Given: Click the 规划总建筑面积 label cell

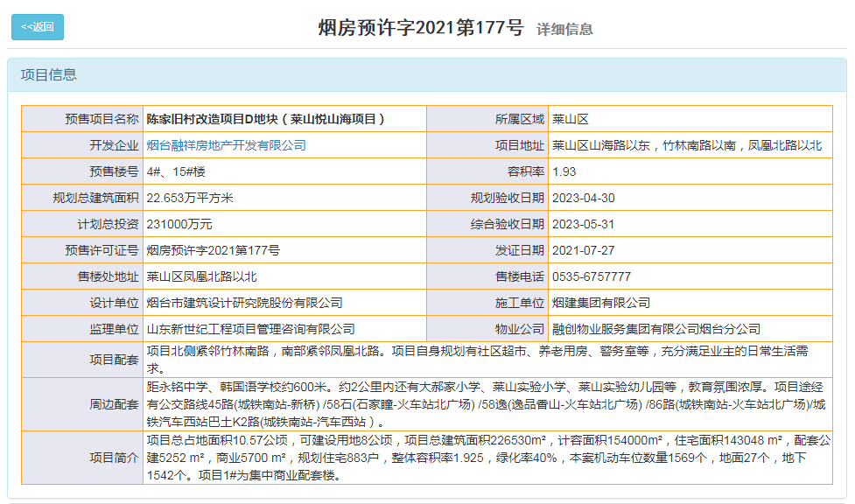Looking at the screenshot, I should 82,198.
